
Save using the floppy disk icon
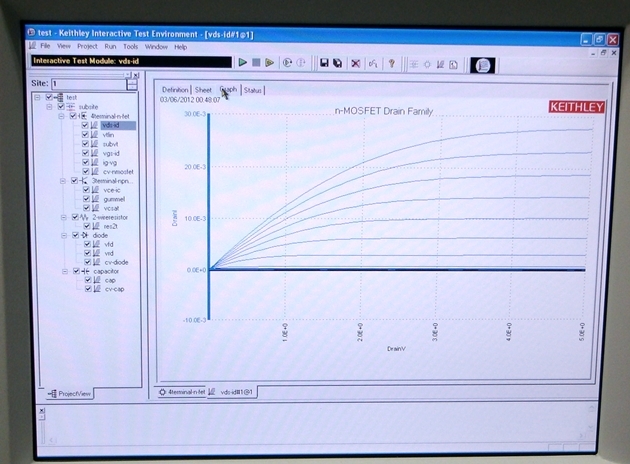pyautogui.click(x=324, y=63)
